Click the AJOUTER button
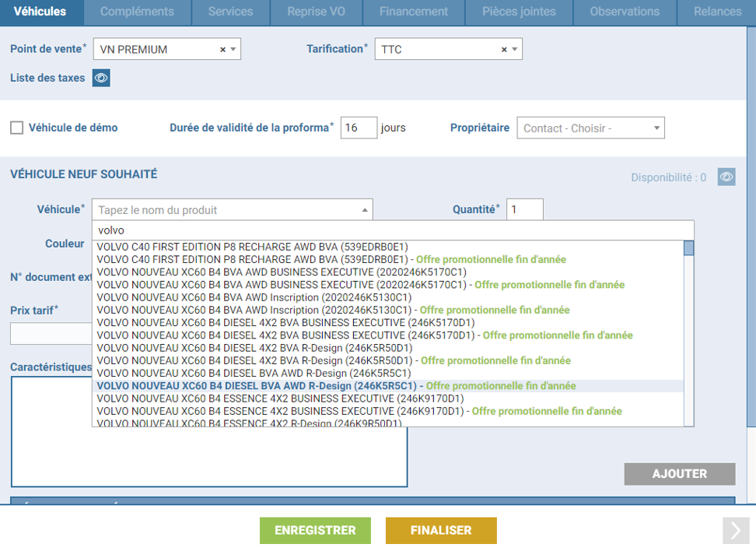756x551 pixels. click(x=680, y=474)
